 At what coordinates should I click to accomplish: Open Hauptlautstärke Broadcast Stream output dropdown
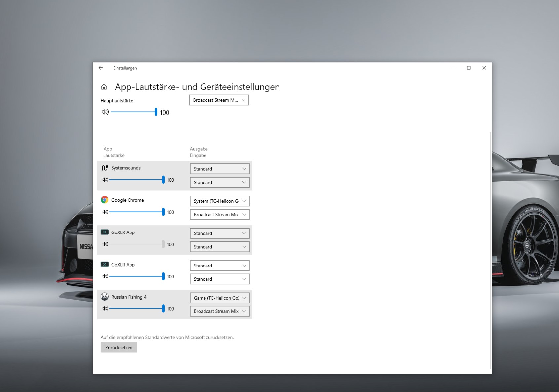(219, 100)
